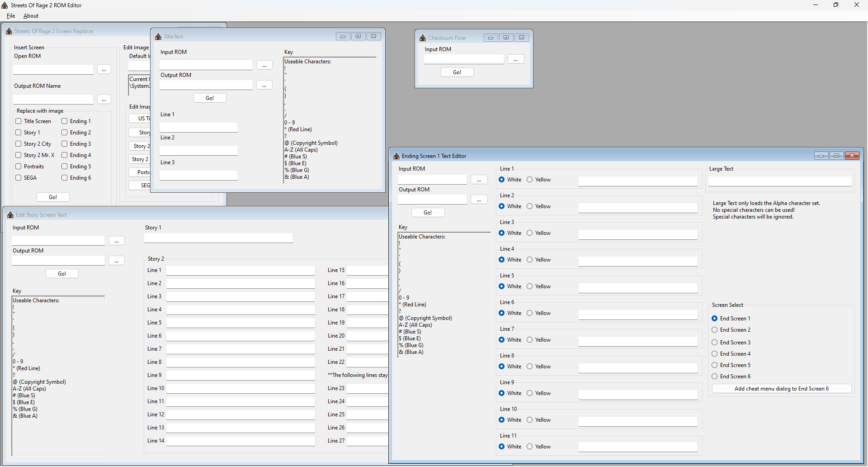Select Yellow for Line 5
This screenshot has width=868, height=467.
530,286
